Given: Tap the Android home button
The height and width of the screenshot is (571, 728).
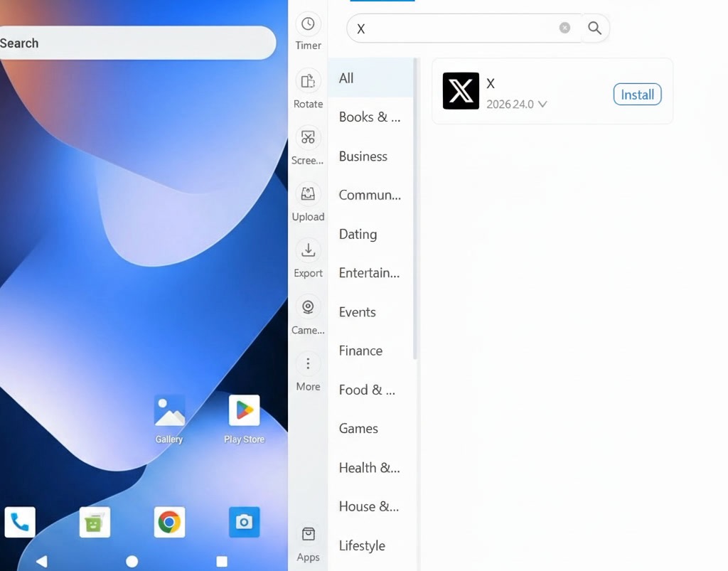Looking at the screenshot, I should [x=132, y=561].
